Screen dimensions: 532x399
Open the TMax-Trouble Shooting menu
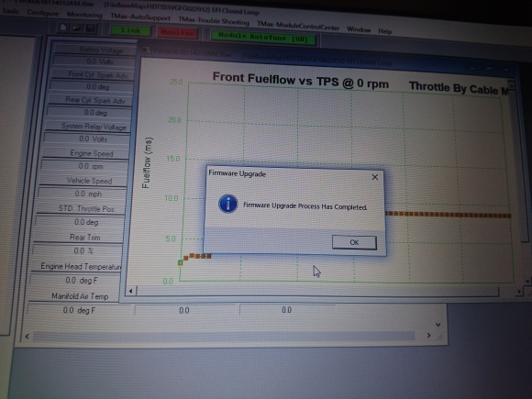click(x=214, y=21)
